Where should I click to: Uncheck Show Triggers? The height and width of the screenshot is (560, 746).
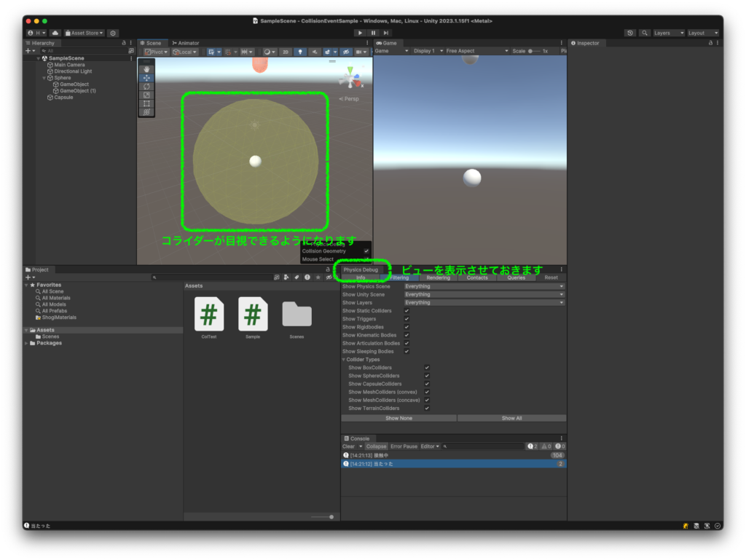point(407,319)
